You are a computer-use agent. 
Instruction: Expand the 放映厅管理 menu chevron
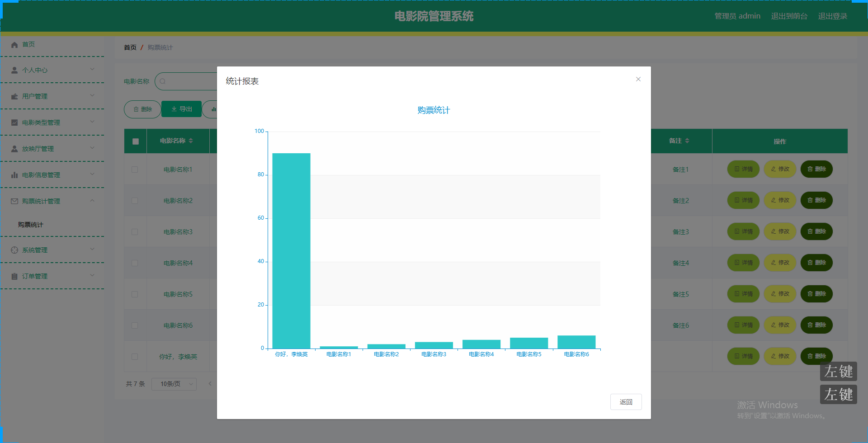click(92, 148)
